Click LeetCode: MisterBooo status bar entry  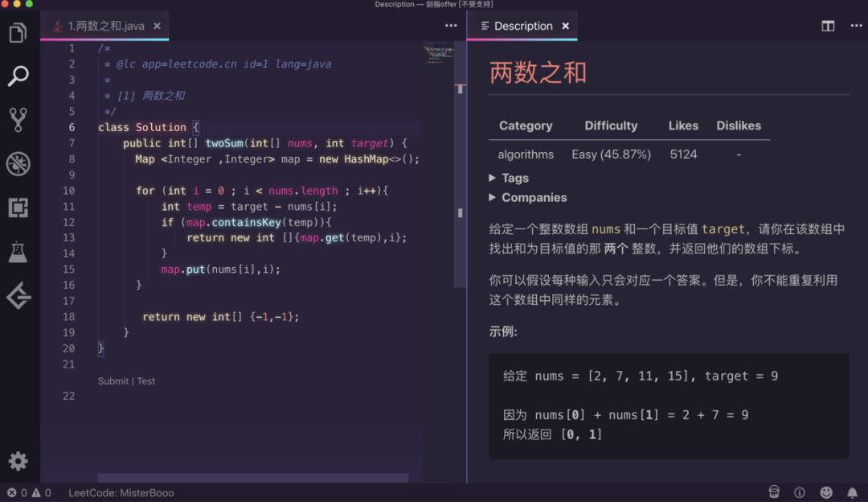[121, 492]
